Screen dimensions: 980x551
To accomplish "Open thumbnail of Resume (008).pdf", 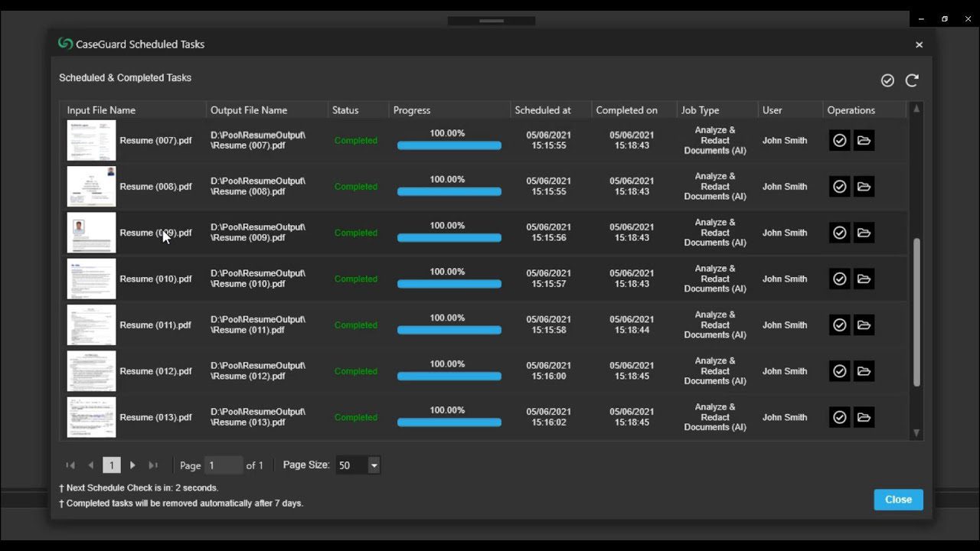I will (91, 187).
